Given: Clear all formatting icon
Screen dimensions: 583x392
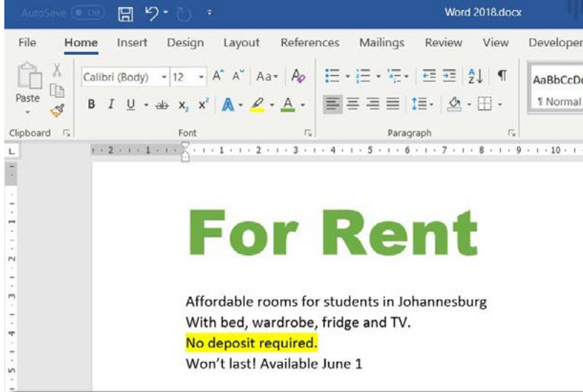Looking at the screenshot, I should point(298,76).
